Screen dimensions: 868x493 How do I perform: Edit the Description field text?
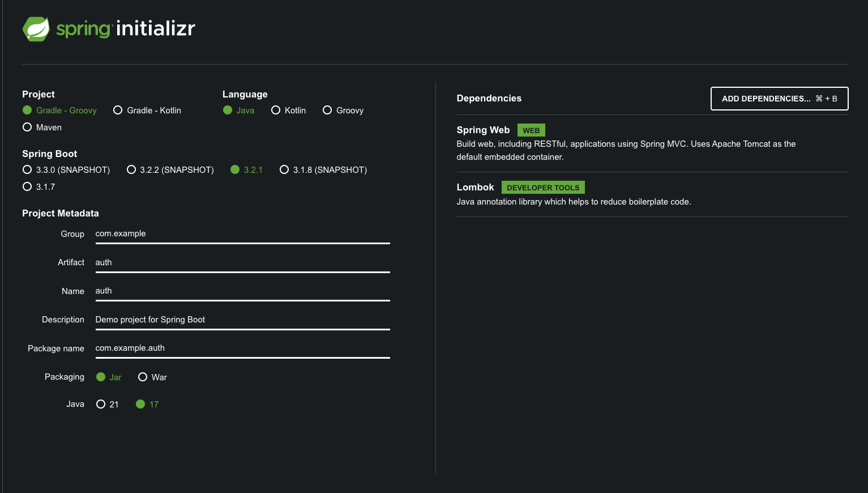click(x=242, y=320)
